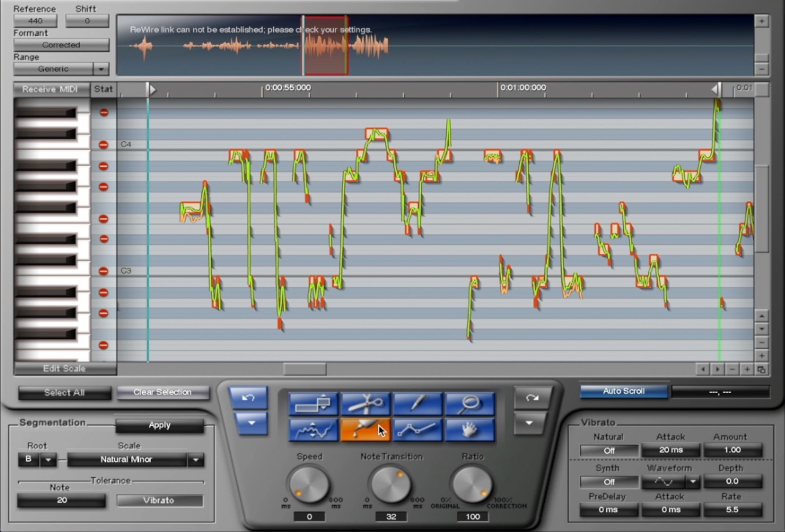Click the vertical zoom plus button
785x532 pixels.
point(761,356)
